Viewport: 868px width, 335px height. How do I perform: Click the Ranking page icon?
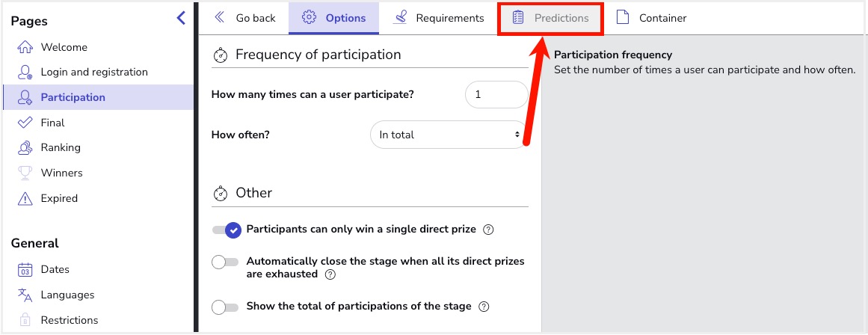[x=25, y=147]
